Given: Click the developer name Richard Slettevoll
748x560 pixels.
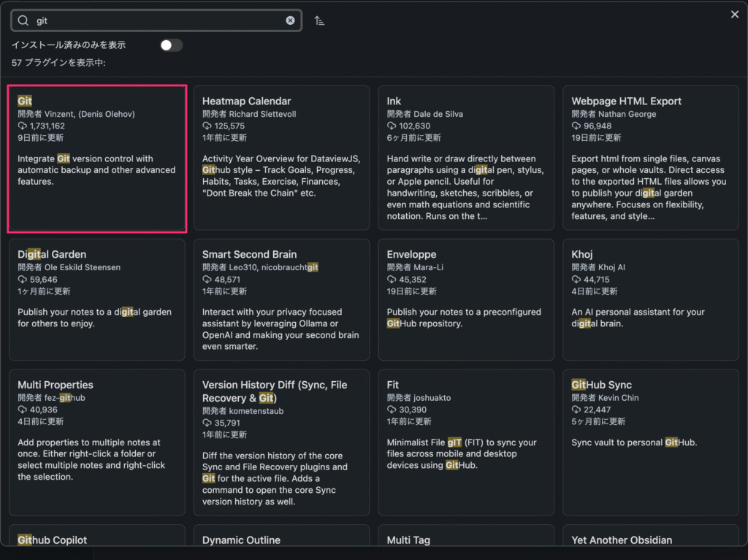Looking at the screenshot, I should click(x=262, y=114).
